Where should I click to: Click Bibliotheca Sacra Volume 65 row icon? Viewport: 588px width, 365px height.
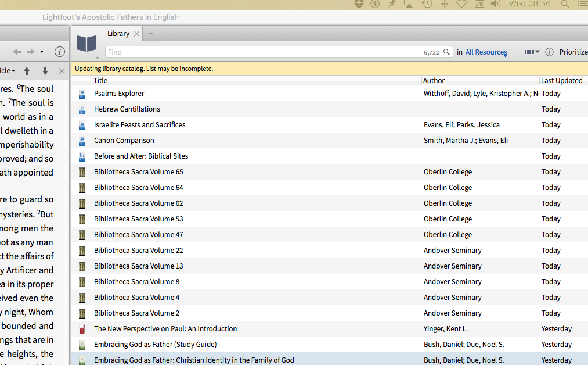(82, 173)
